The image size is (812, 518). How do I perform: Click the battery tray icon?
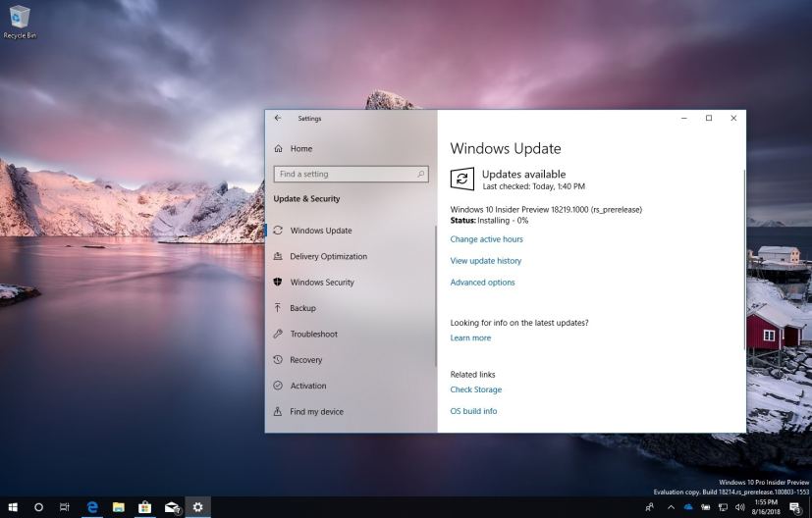tap(705, 507)
